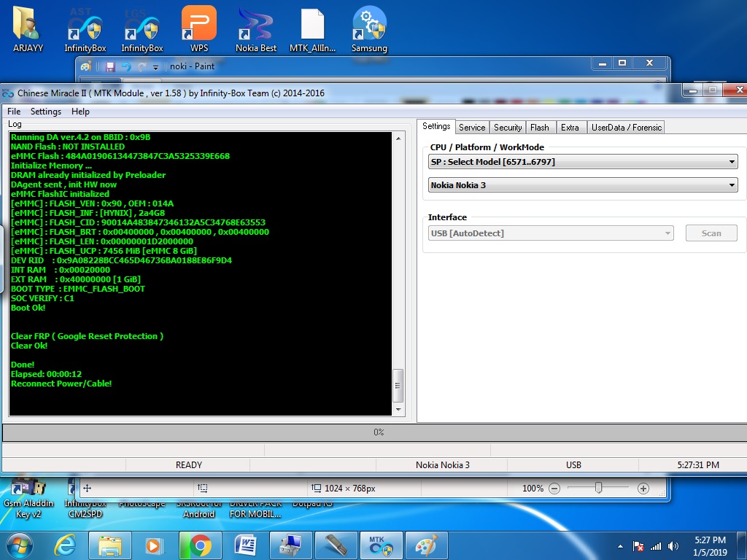Switch to the Extra tab
Viewport: 747px width, 560px height.
pos(570,127)
